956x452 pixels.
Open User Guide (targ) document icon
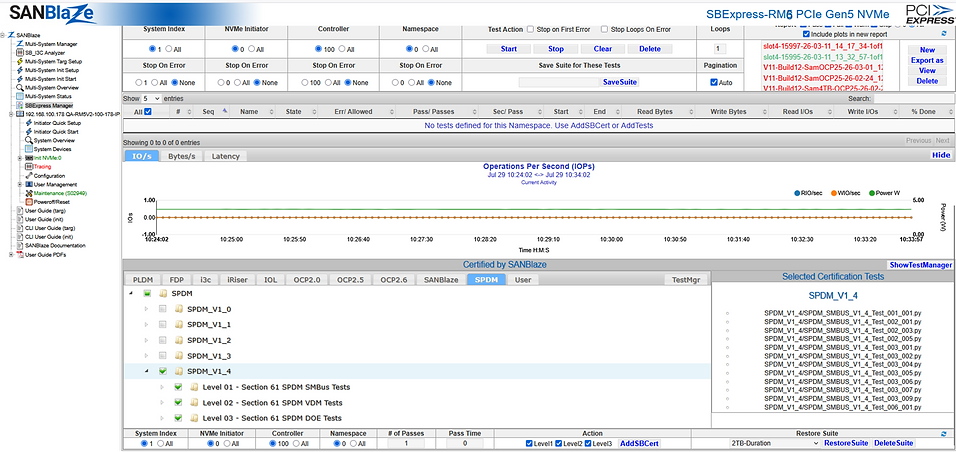coord(20,210)
